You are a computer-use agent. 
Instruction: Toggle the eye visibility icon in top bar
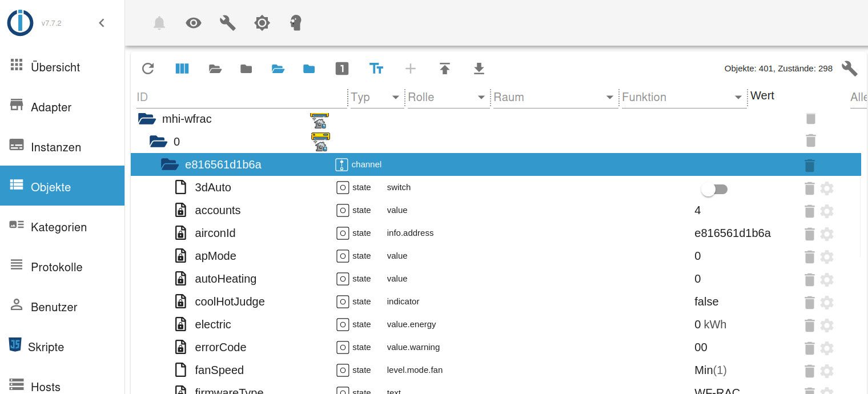click(x=194, y=23)
